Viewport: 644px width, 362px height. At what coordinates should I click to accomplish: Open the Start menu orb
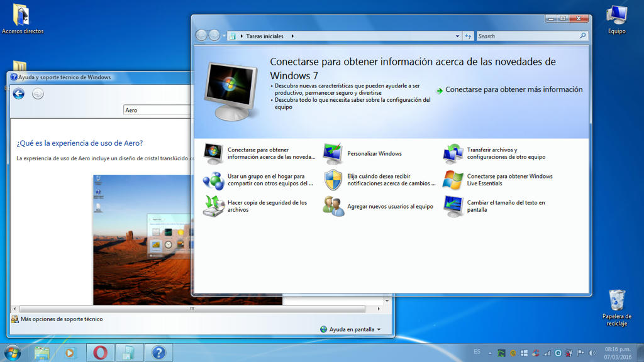point(13,353)
